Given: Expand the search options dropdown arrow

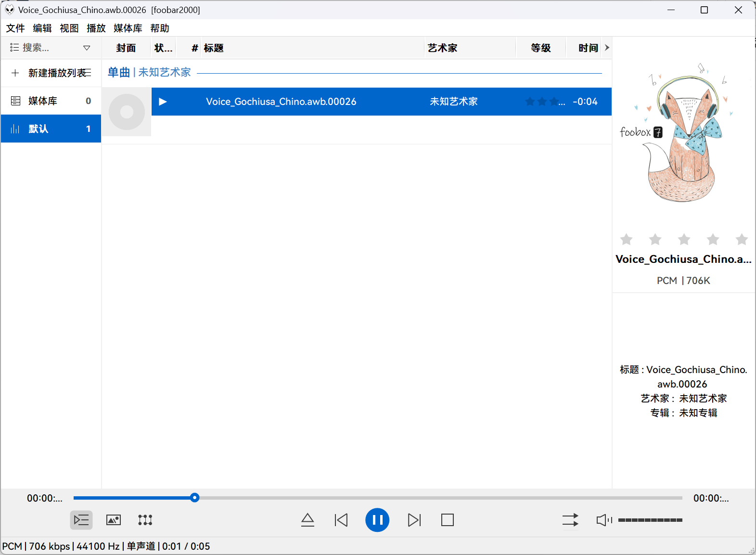Looking at the screenshot, I should tap(87, 48).
